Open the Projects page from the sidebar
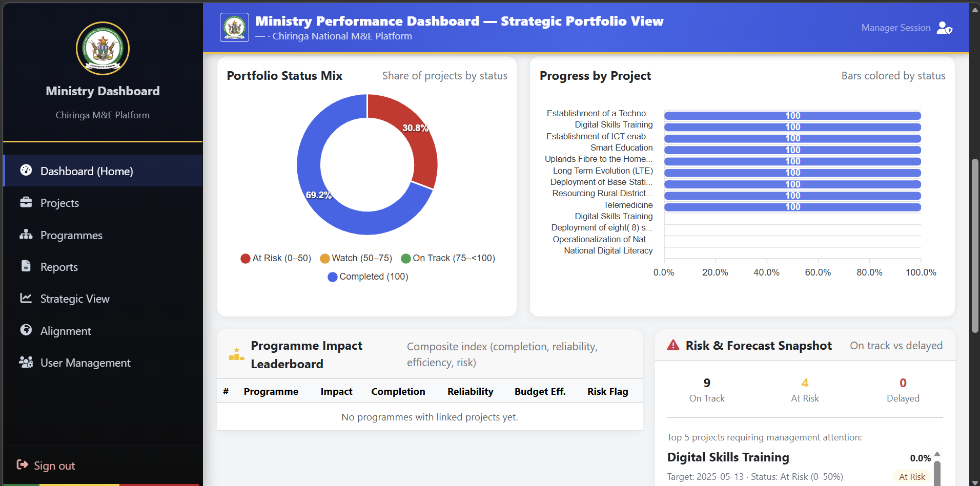Viewport: 980px width, 486px height. coord(60,203)
